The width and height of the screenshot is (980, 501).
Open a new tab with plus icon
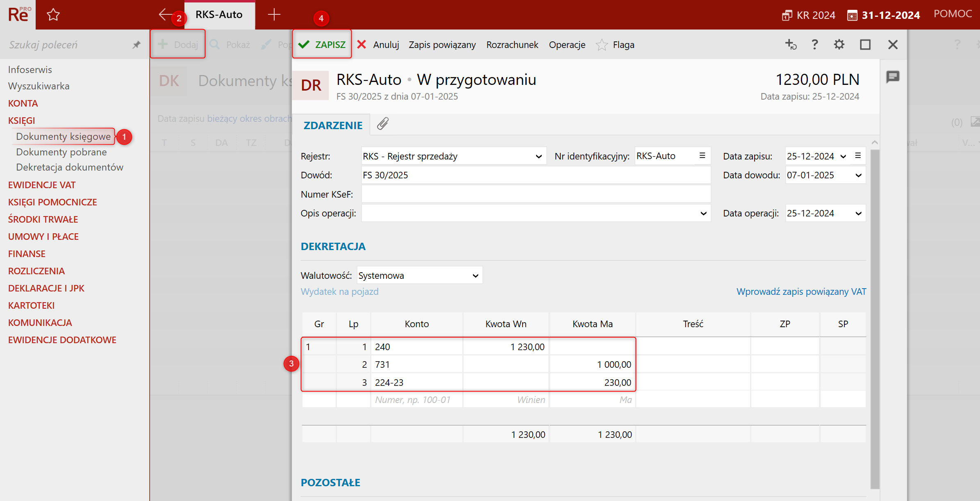pos(274,15)
